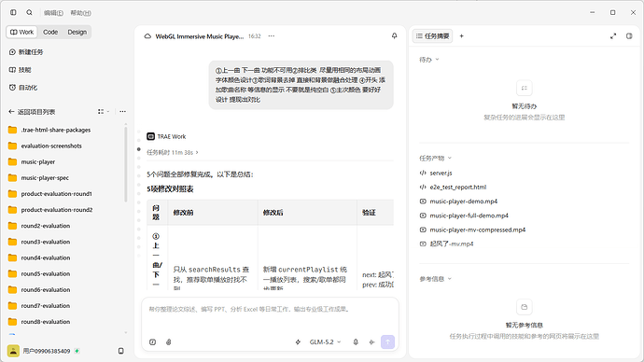Switch to Code mode
The height and width of the screenshot is (362, 644).
pyautogui.click(x=50, y=32)
